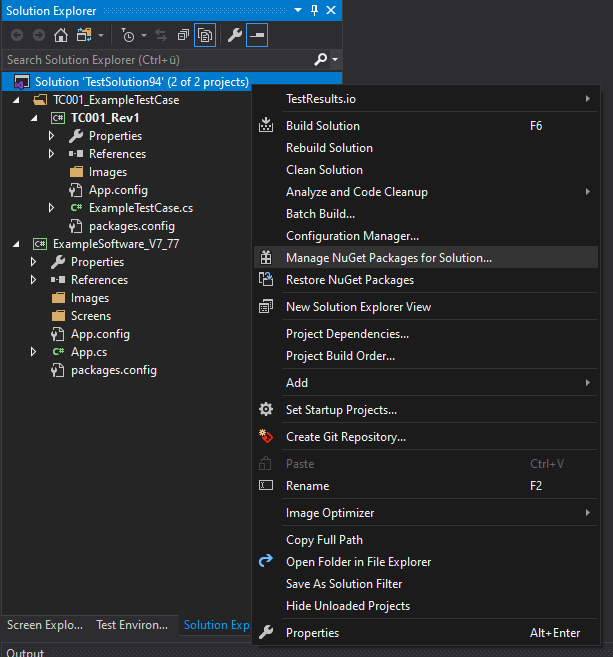613x657 pixels.
Task: Expand References under ExampleSoftware_V7_77
Action: [34, 280]
